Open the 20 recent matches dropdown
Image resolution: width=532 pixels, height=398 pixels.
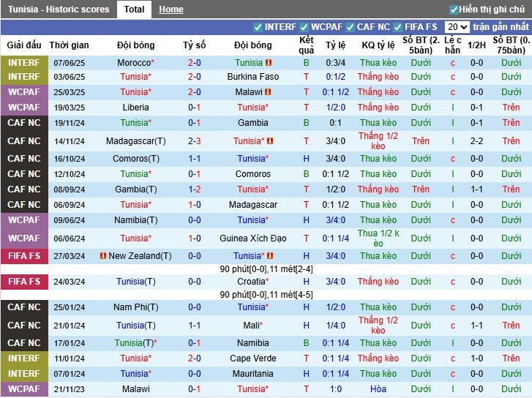[x=457, y=27]
